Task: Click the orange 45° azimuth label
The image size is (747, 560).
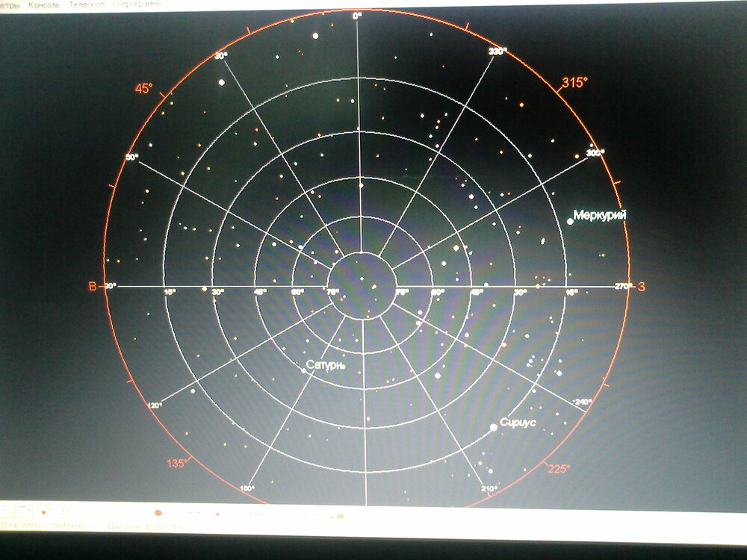Action: click(144, 89)
